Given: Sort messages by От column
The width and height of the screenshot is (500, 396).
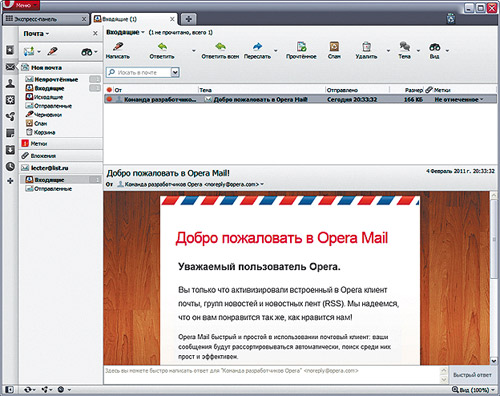Looking at the screenshot, I should (x=155, y=90).
